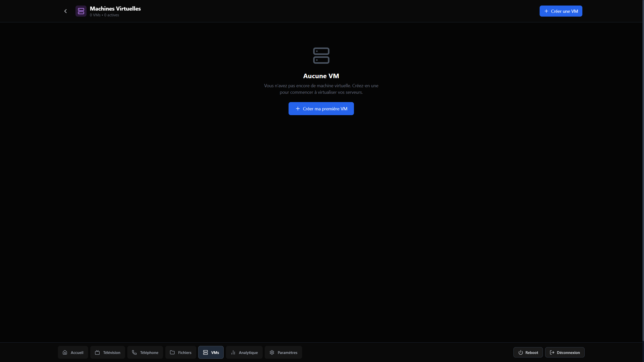This screenshot has height=362, width=644.
Task: Click the Reboot button
Action: coord(528,352)
